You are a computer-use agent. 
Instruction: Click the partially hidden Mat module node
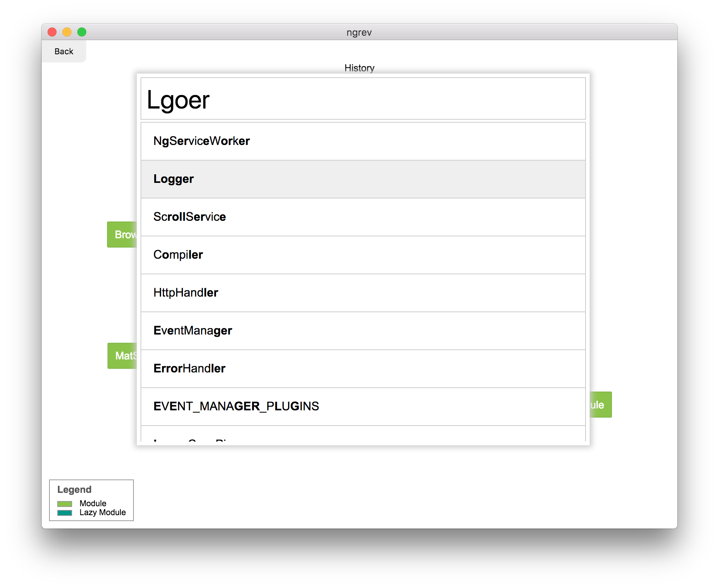point(122,356)
